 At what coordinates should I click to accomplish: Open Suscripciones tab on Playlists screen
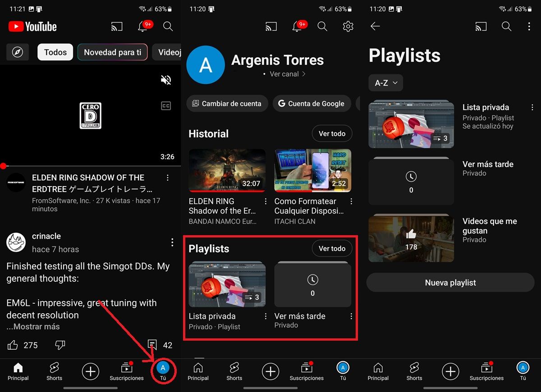487,371
